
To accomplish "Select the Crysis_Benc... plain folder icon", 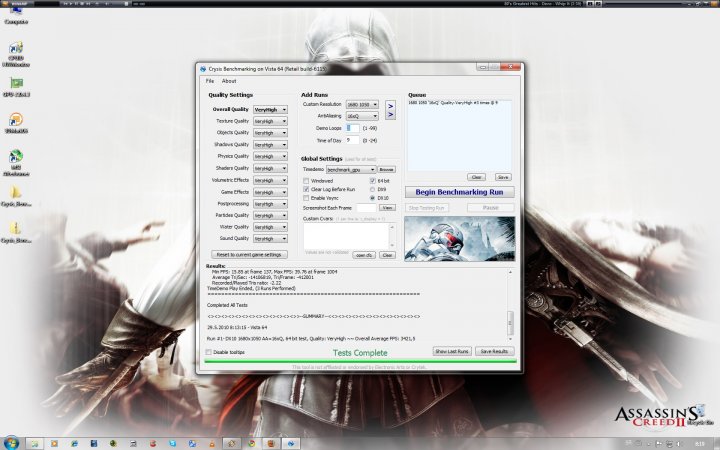I will click(x=16, y=196).
